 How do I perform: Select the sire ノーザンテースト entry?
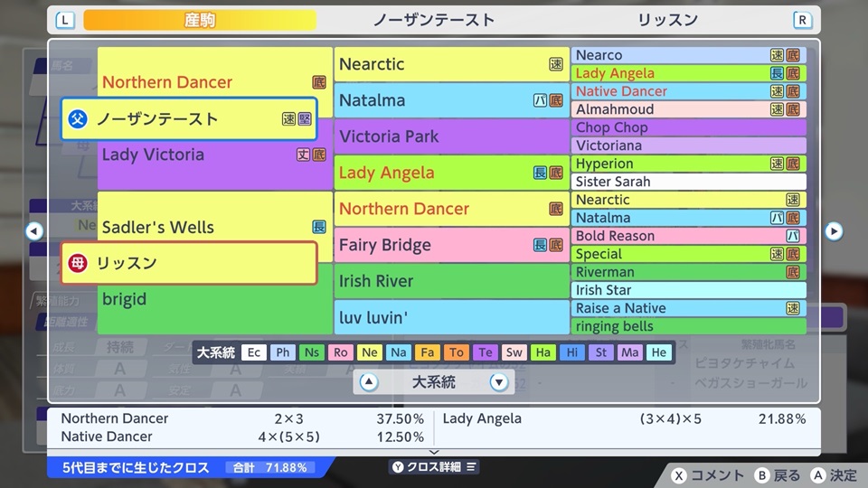click(189, 119)
